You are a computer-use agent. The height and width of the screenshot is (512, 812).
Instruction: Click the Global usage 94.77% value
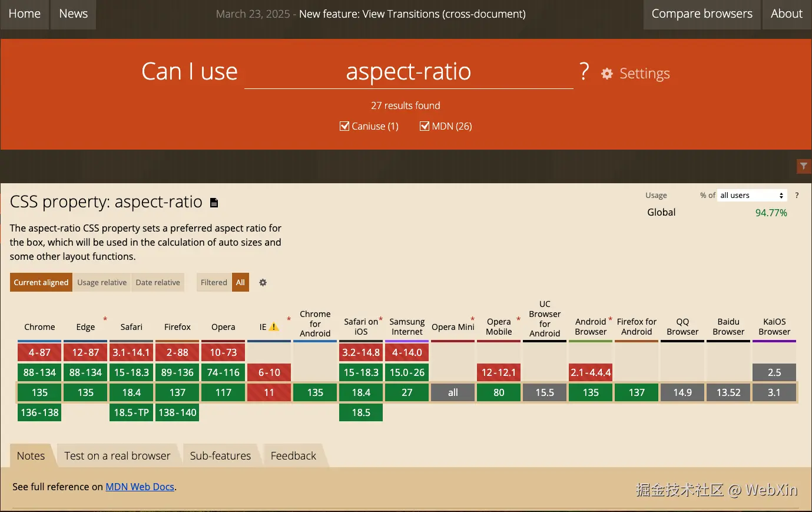point(771,213)
